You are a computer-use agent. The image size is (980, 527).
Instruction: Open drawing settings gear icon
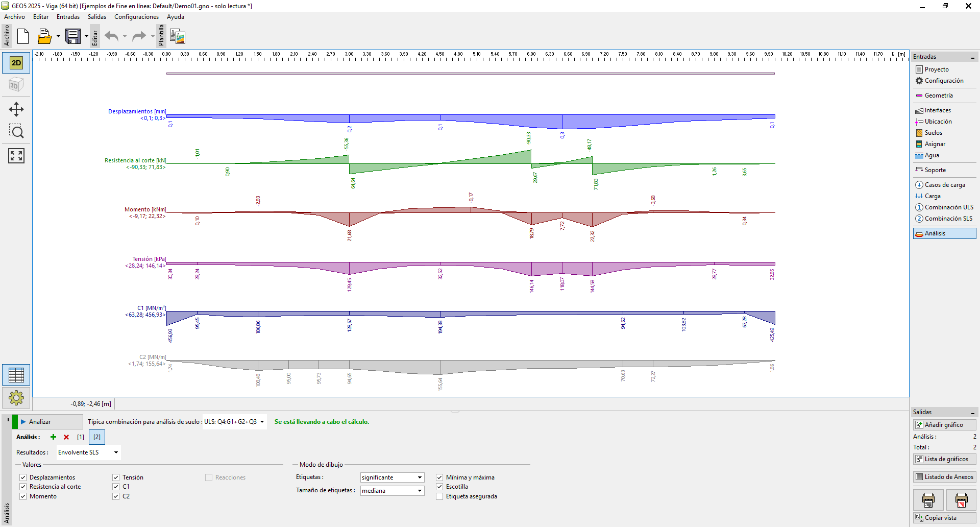point(16,397)
